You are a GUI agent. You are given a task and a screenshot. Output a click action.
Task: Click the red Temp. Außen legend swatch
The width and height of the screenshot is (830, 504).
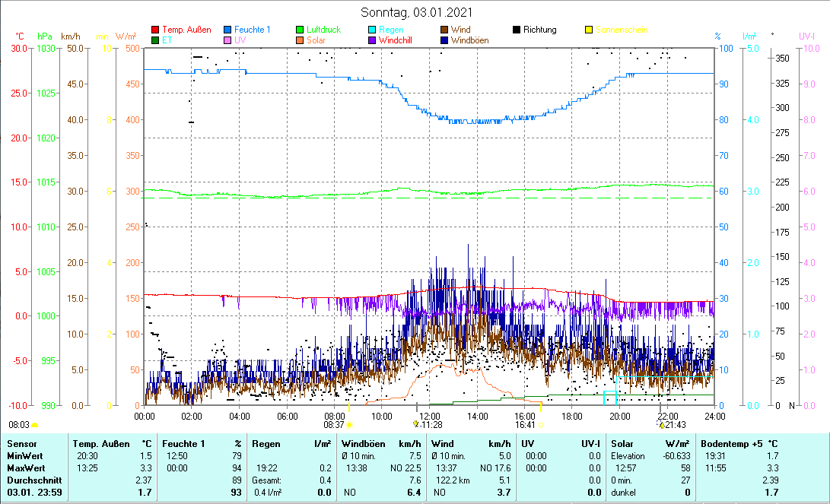coord(156,30)
